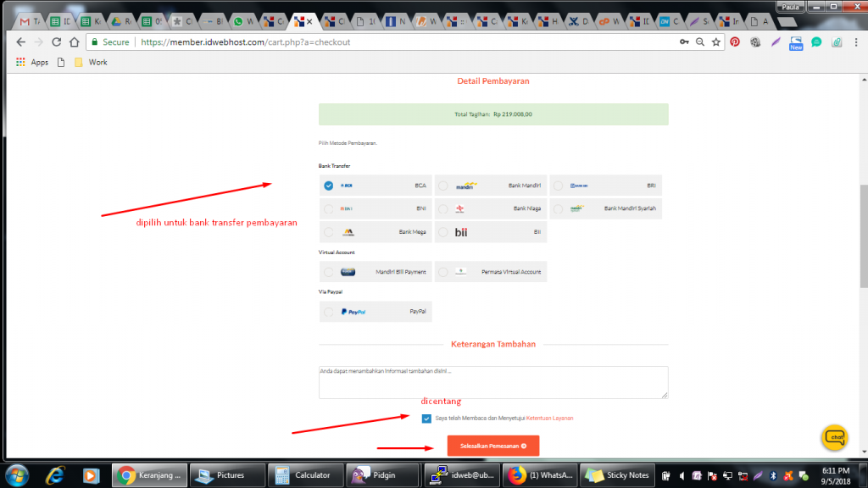Switch to the Sticky Notes taskbar window
The image size is (868, 488).
tap(617, 475)
